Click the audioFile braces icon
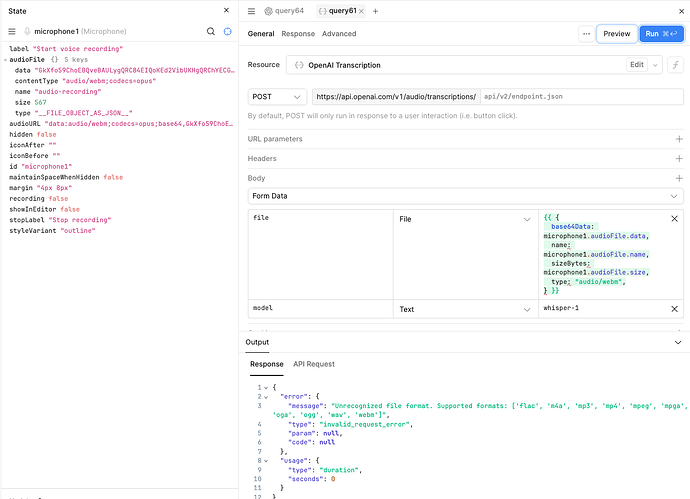690x499 pixels. [x=55, y=59]
